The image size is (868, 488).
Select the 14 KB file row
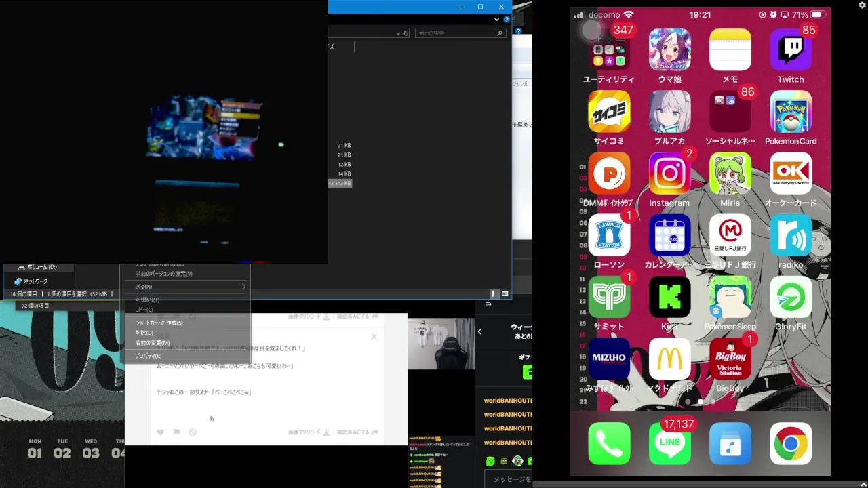pos(344,174)
